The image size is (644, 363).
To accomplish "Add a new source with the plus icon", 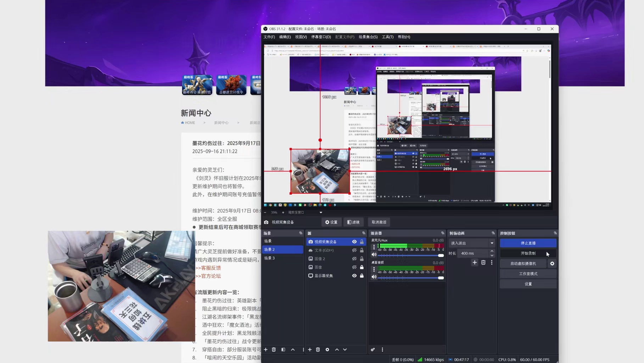I will click(310, 350).
